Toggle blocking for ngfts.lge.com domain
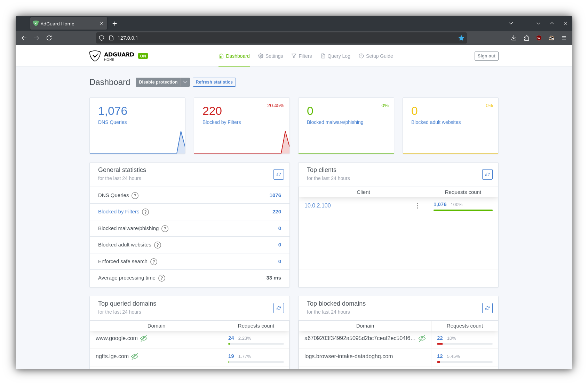The height and width of the screenshot is (385, 588). [135, 356]
